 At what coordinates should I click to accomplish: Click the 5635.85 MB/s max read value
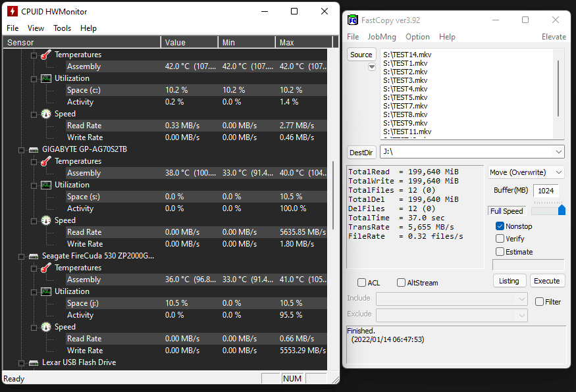(x=303, y=232)
